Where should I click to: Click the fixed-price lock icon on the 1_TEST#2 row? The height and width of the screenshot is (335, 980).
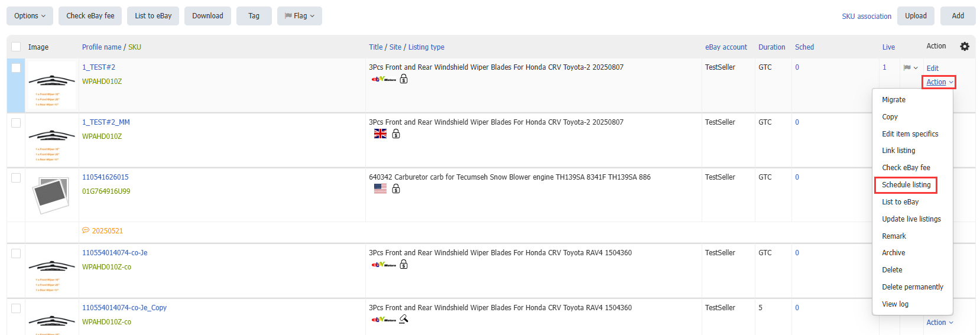pos(404,79)
